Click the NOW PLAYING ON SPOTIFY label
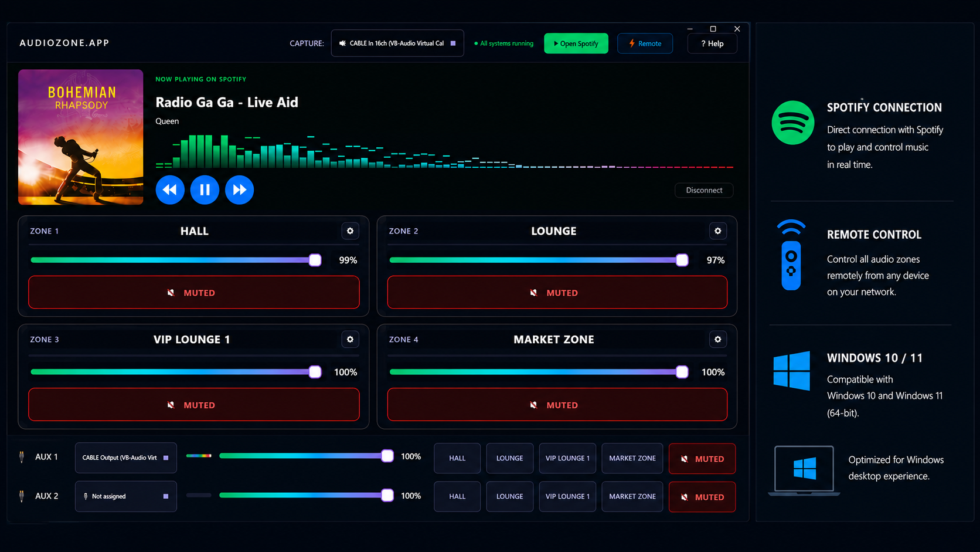Screen dimensions: 980x552 tap(200, 79)
